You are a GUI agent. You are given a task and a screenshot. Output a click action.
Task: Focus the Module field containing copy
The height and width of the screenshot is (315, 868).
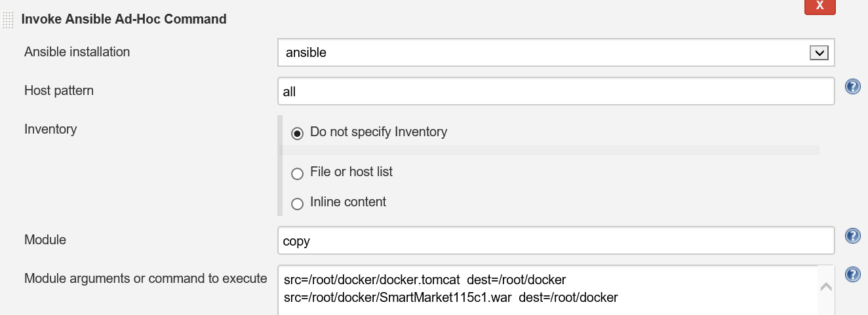click(x=556, y=240)
